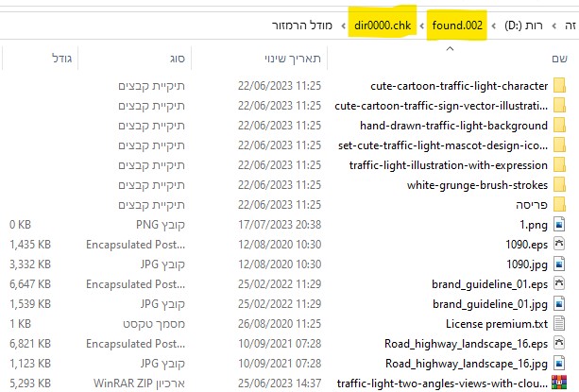579x392 pixels.
Task: Select file name Road_highway_landscape_16.jpg
Action: point(467,364)
